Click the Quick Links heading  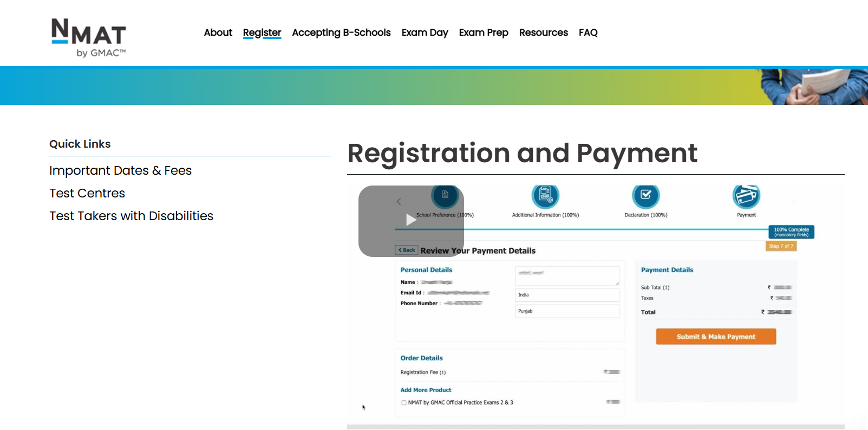pos(80,144)
